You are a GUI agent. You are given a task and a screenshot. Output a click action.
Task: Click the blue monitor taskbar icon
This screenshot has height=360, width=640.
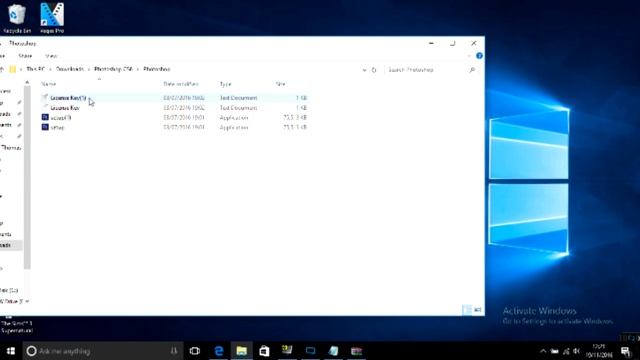(x=310, y=351)
